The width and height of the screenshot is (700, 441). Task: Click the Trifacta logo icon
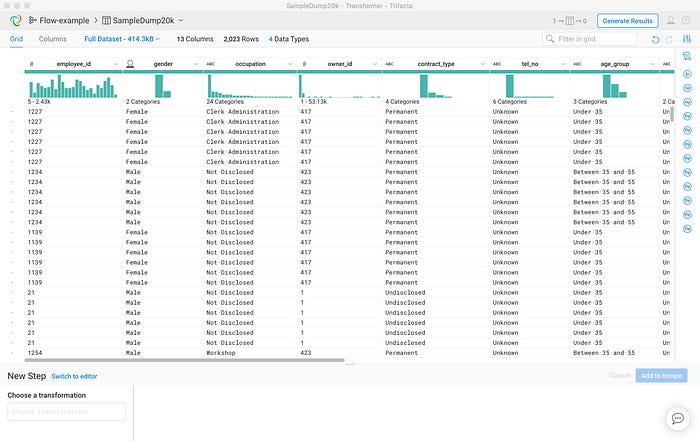16,21
